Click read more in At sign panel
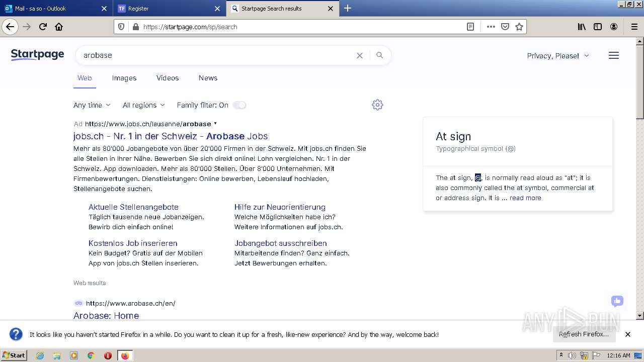The height and width of the screenshot is (362, 644). coord(525,198)
